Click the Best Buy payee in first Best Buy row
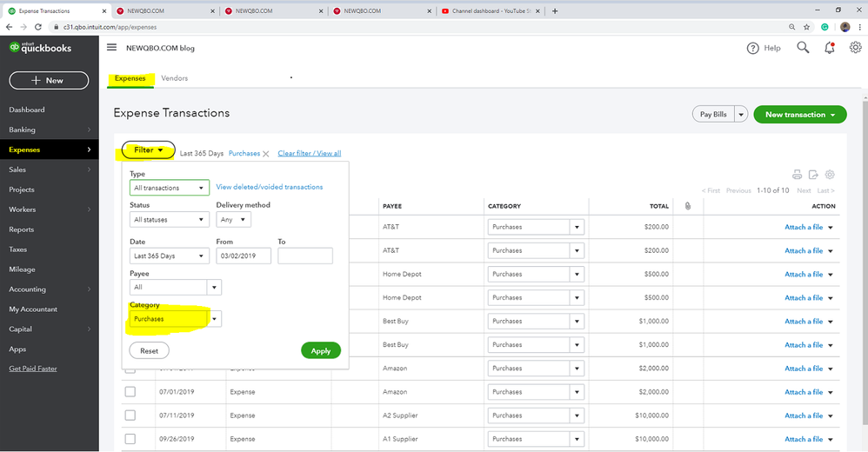Viewport: 868px width, 452px height. tap(395, 321)
